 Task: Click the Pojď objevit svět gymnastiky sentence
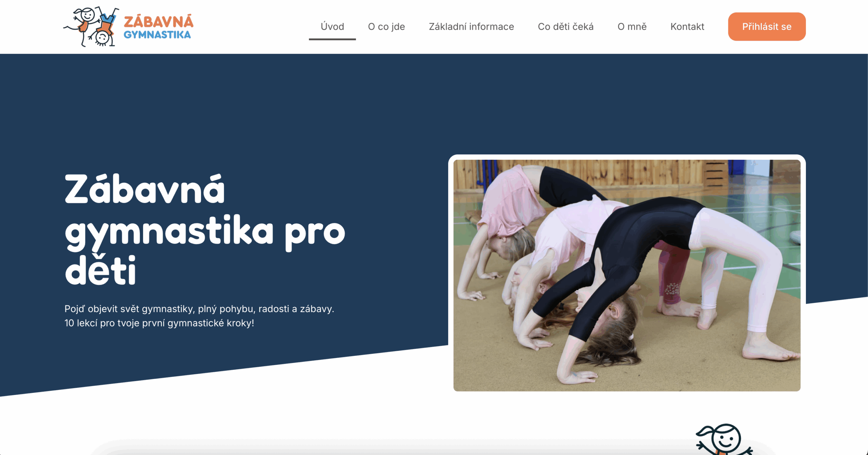[x=199, y=309]
